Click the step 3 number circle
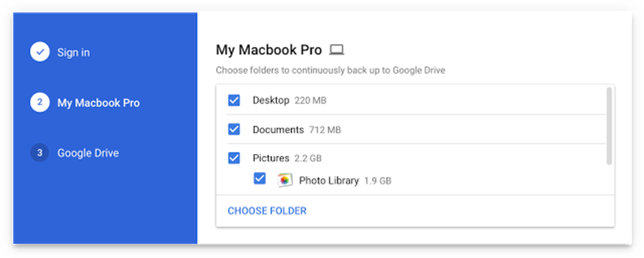 40,153
